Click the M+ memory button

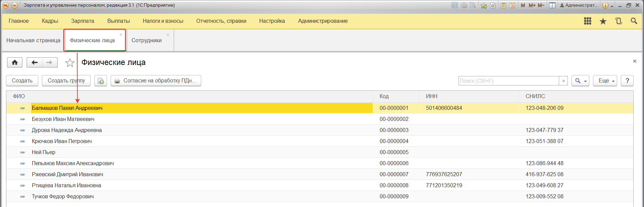(532, 5)
